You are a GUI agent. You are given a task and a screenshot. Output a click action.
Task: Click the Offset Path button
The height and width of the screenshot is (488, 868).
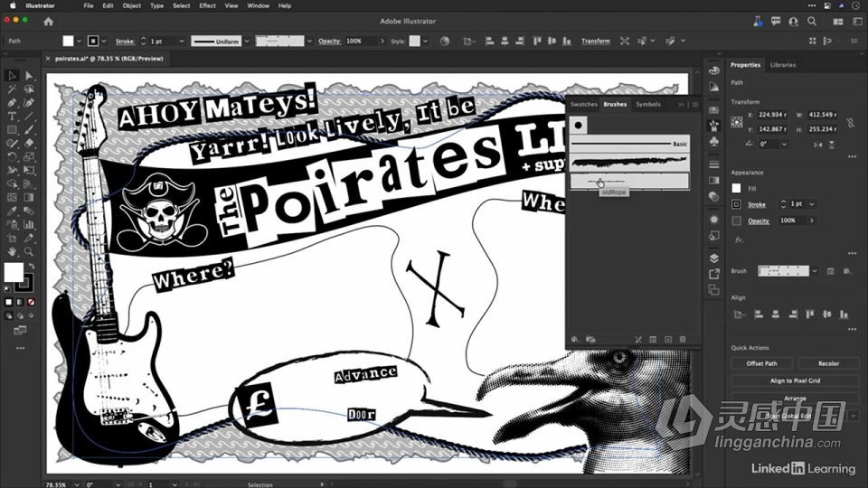[761, 363]
